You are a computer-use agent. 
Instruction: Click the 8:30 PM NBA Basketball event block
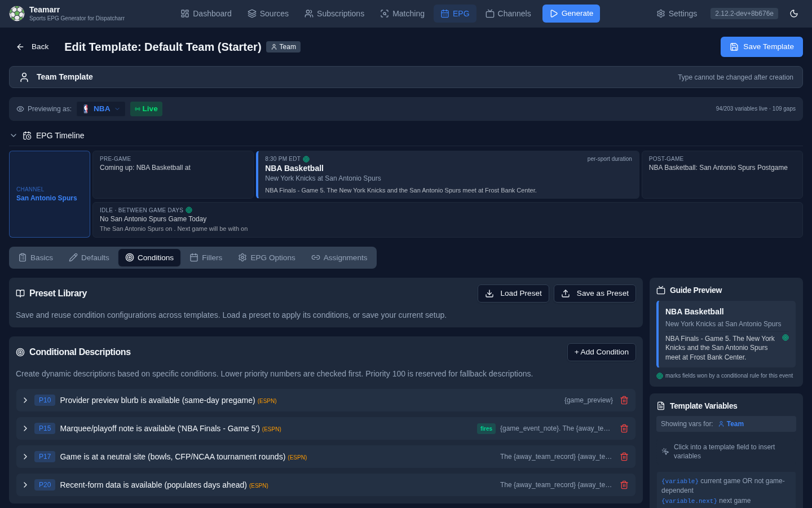[448, 174]
